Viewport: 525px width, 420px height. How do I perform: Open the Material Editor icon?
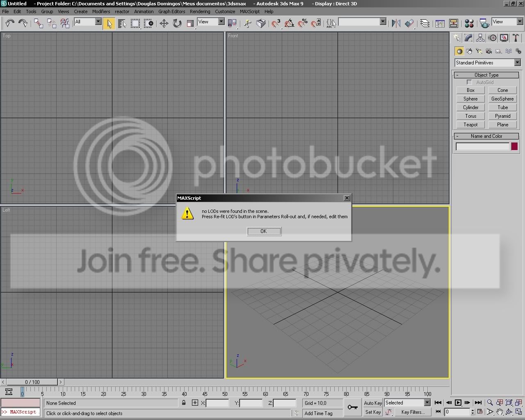(470, 23)
